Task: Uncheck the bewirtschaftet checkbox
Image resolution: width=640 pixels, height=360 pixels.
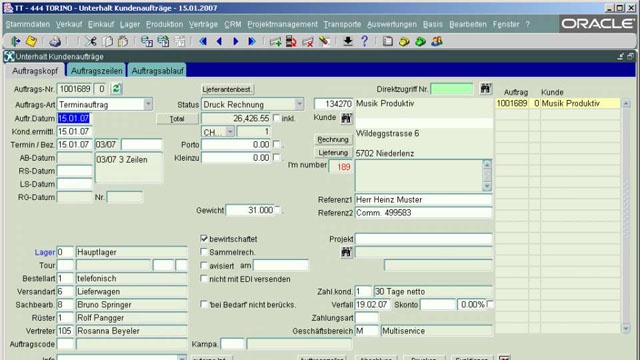Action: [204, 238]
